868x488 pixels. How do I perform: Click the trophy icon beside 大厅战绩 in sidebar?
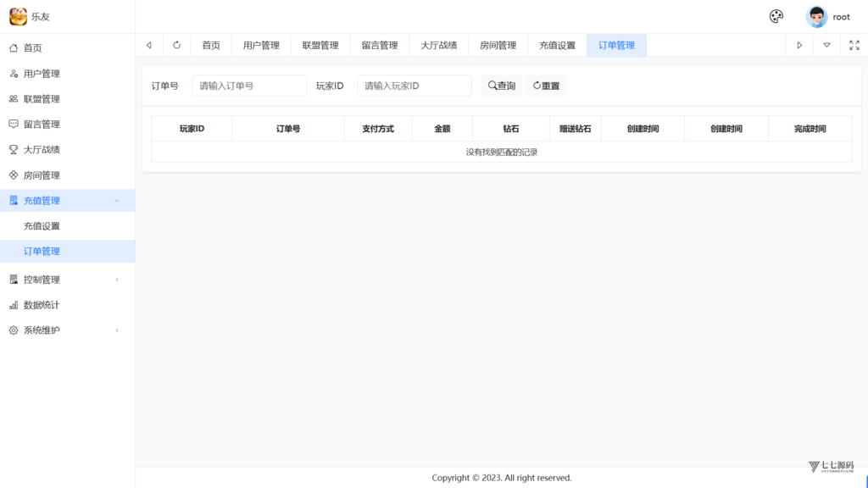click(x=14, y=149)
